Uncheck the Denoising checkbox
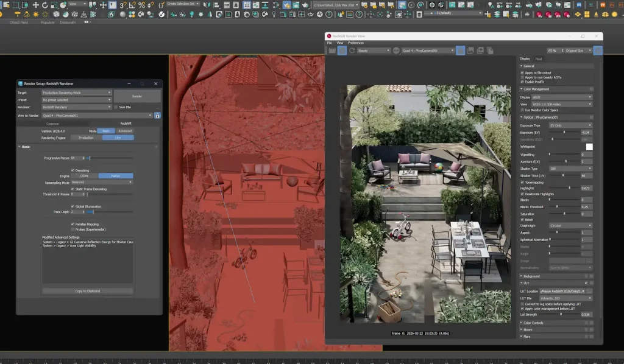 [x=73, y=170]
